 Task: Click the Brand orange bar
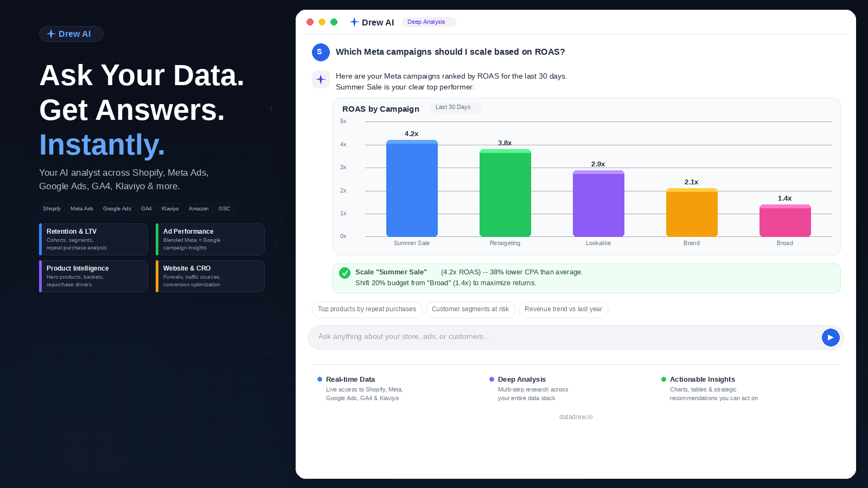pos(692,213)
